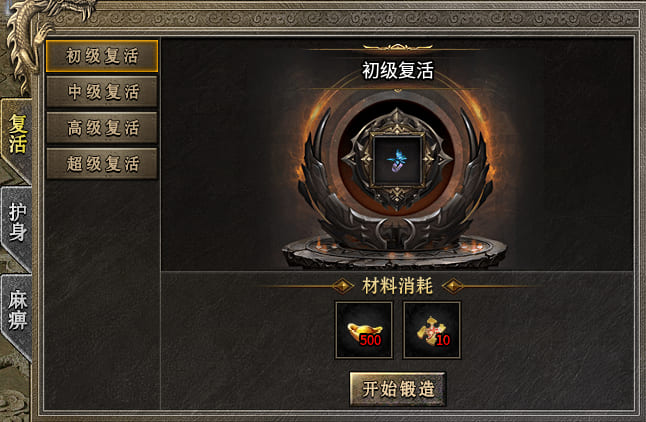Click the 初级复活 title heading
The height and width of the screenshot is (422, 646).
tap(398, 70)
